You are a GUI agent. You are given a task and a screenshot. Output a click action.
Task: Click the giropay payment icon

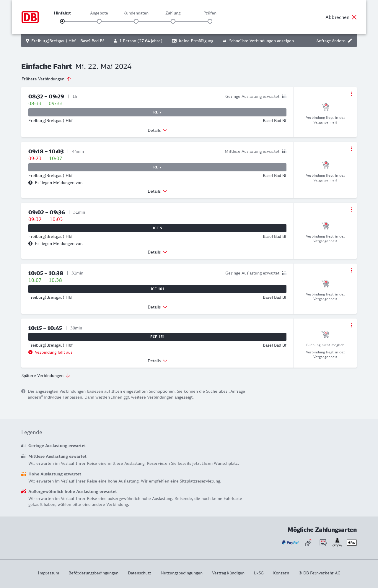click(337, 542)
